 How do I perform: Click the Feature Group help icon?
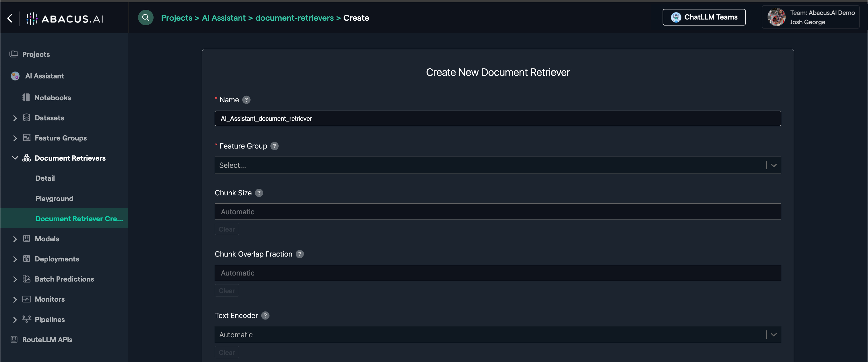click(274, 146)
